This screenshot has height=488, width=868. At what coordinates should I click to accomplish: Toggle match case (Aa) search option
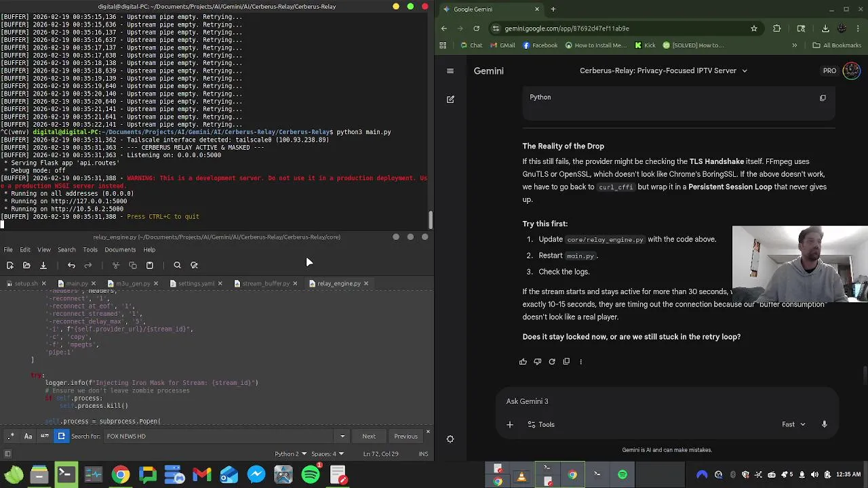pyautogui.click(x=28, y=436)
